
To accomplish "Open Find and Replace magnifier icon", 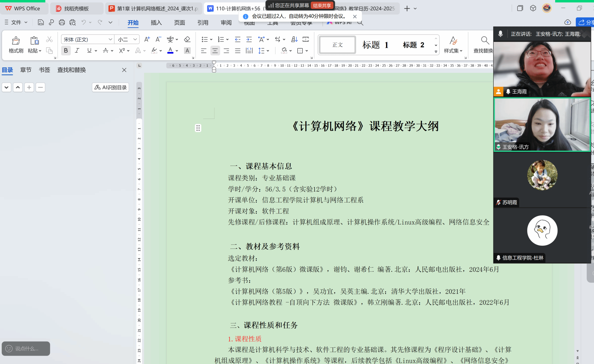I will [485, 41].
